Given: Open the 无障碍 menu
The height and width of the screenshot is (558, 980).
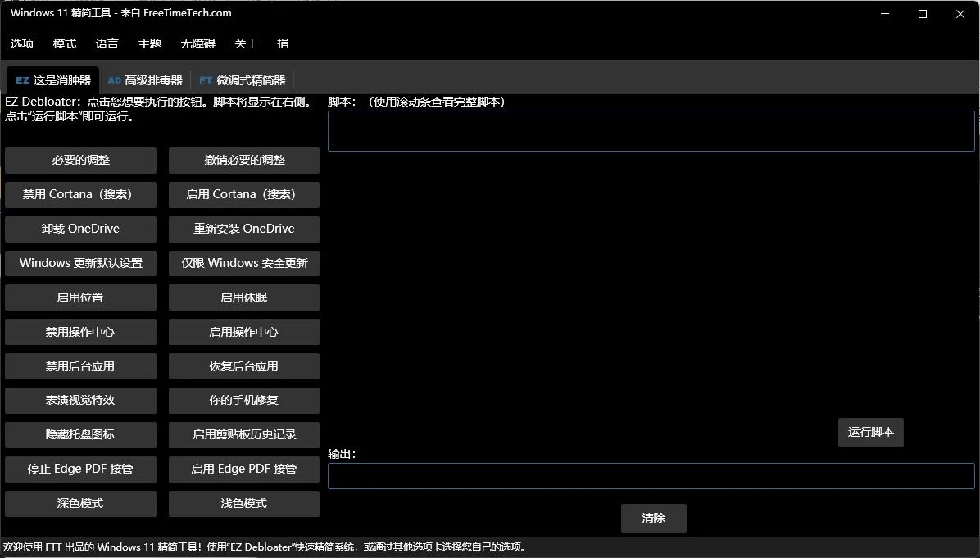Looking at the screenshot, I should pyautogui.click(x=197, y=43).
